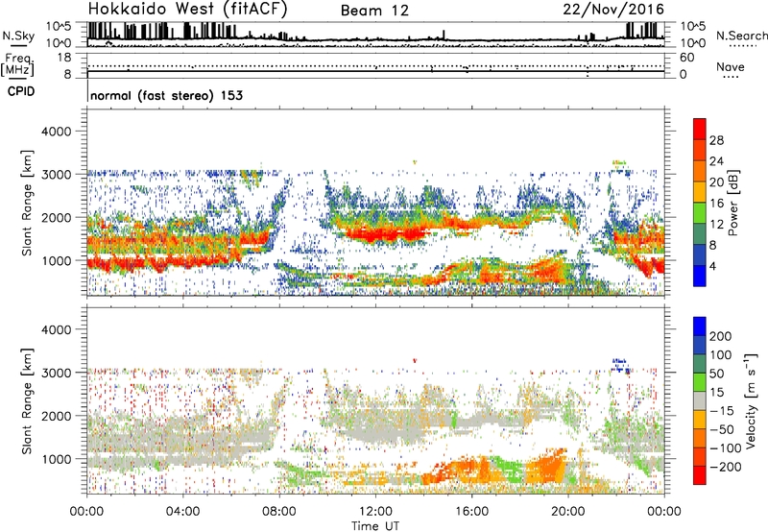Click the '50' tick on the velocity colorbar
Viewport: 768px width, 532px height.
(x=716, y=374)
